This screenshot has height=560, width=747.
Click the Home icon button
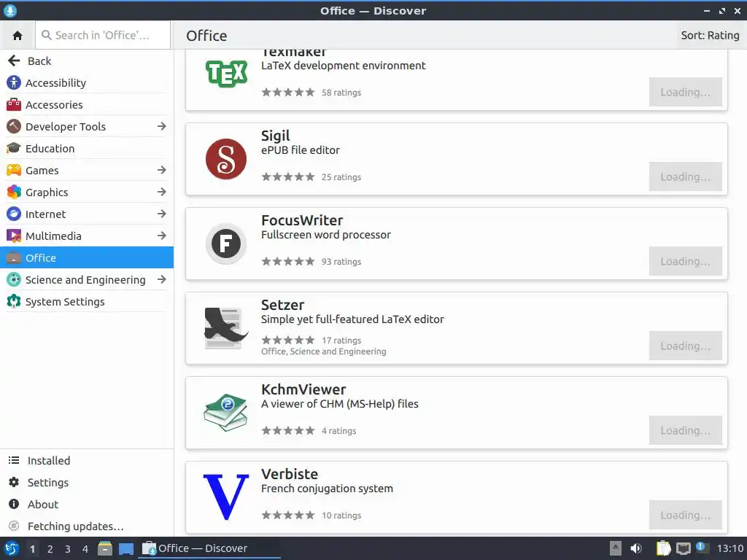[18, 35]
